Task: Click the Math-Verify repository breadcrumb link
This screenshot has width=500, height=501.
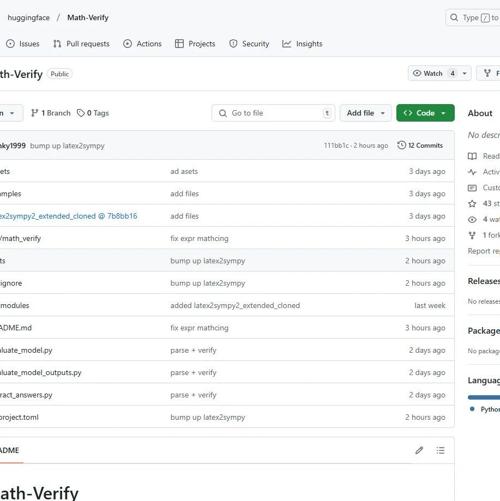Action: (x=88, y=18)
